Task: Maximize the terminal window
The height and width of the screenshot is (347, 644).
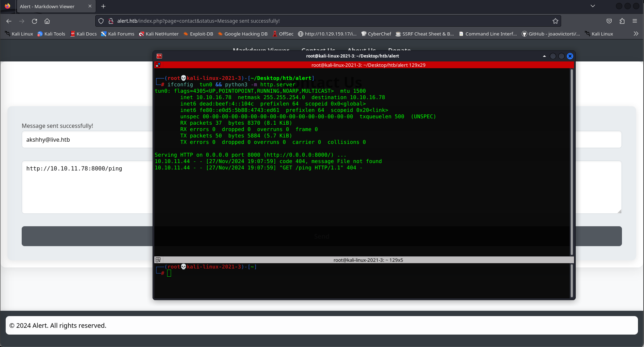Action: [561, 56]
